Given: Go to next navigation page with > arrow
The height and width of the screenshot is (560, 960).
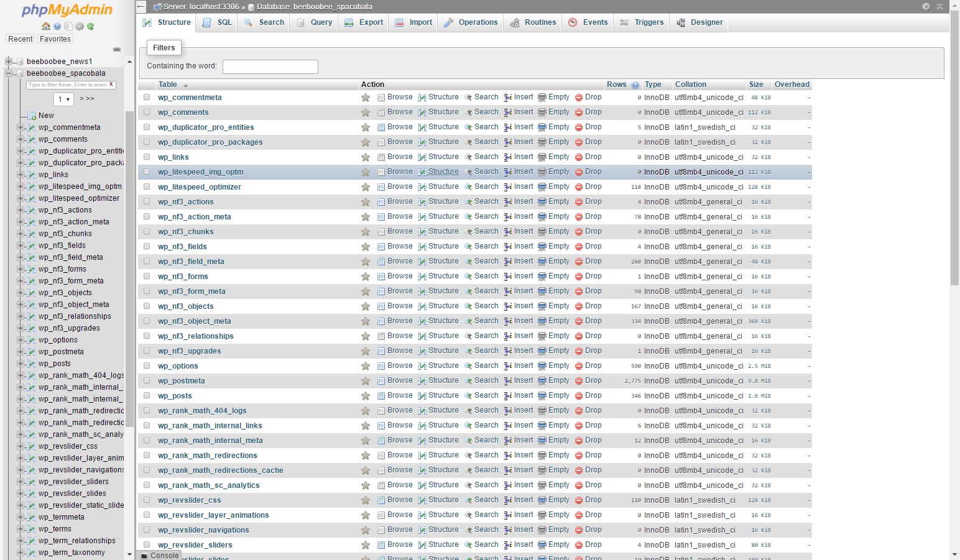Looking at the screenshot, I should click(82, 99).
